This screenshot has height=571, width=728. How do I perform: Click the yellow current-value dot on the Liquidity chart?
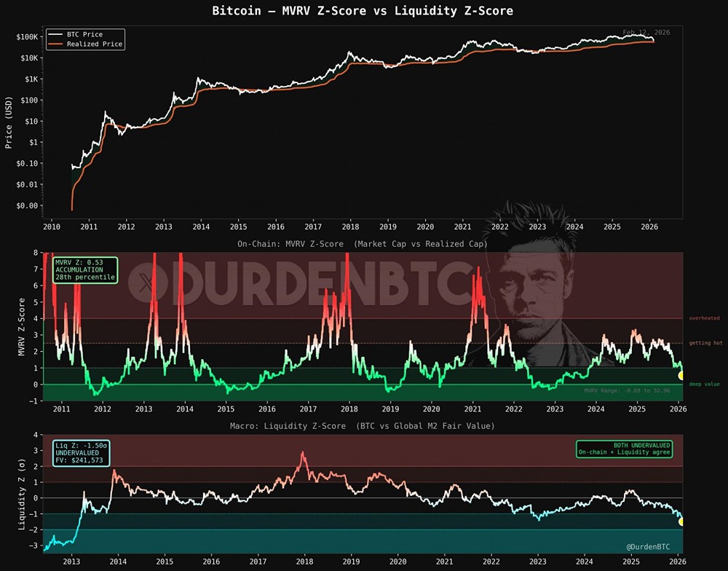tap(681, 521)
